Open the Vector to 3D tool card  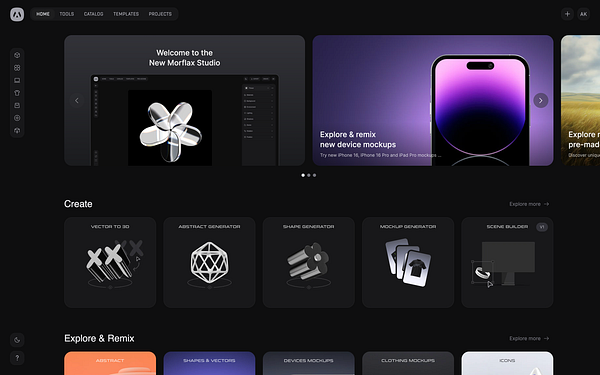point(110,262)
